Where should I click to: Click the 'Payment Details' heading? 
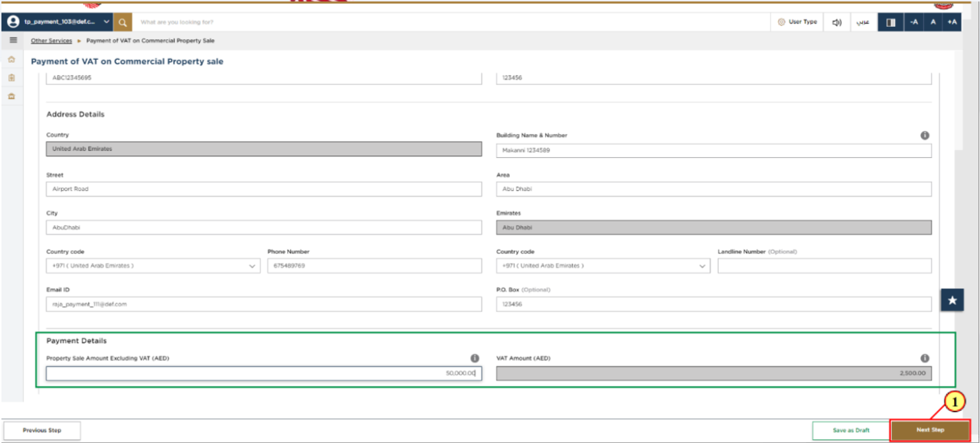77,341
